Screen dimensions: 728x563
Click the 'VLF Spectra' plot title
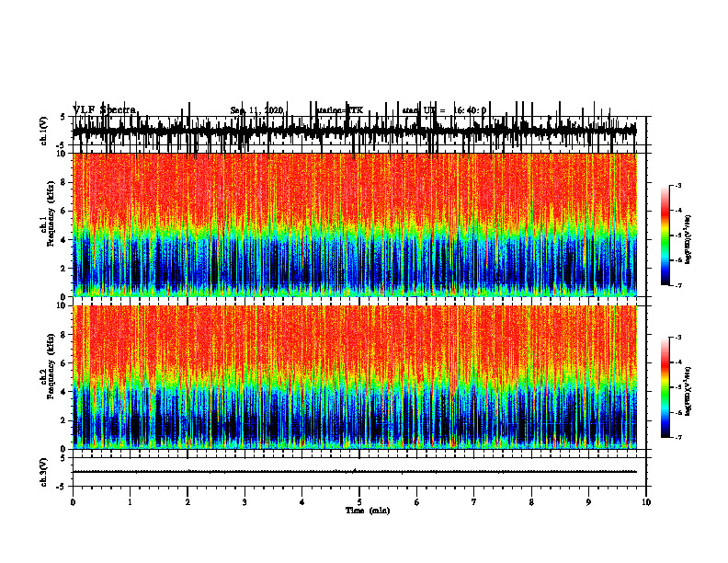(x=104, y=110)
